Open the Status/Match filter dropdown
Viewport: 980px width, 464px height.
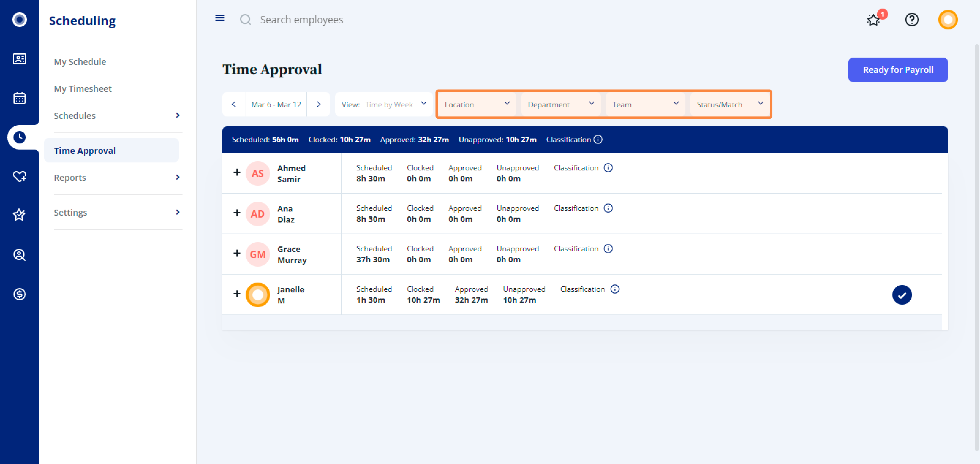pyautogui.click(x=729, y=104)
